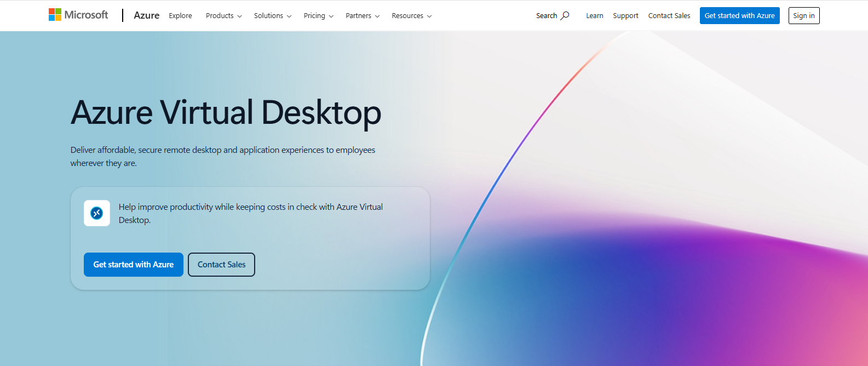This screenshot has height=366, width=868.
Task: Expand the Resources dropdown
Action: tap(412, 15)
